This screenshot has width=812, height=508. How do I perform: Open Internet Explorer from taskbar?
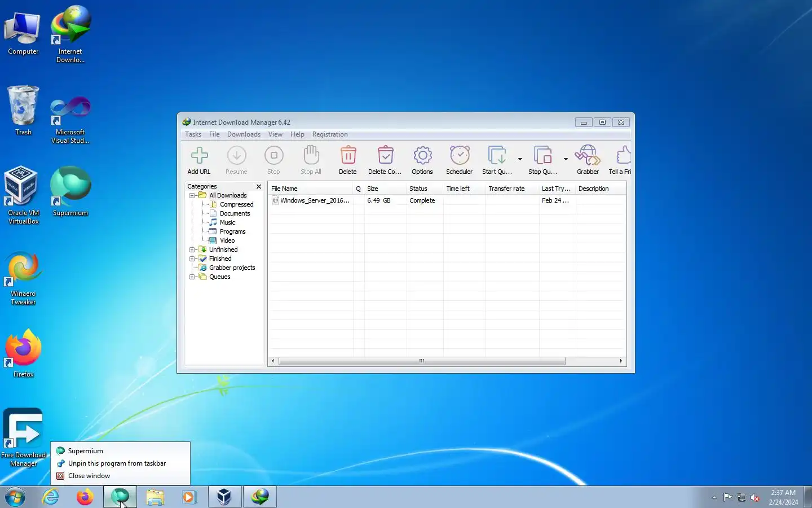[51, 497]
